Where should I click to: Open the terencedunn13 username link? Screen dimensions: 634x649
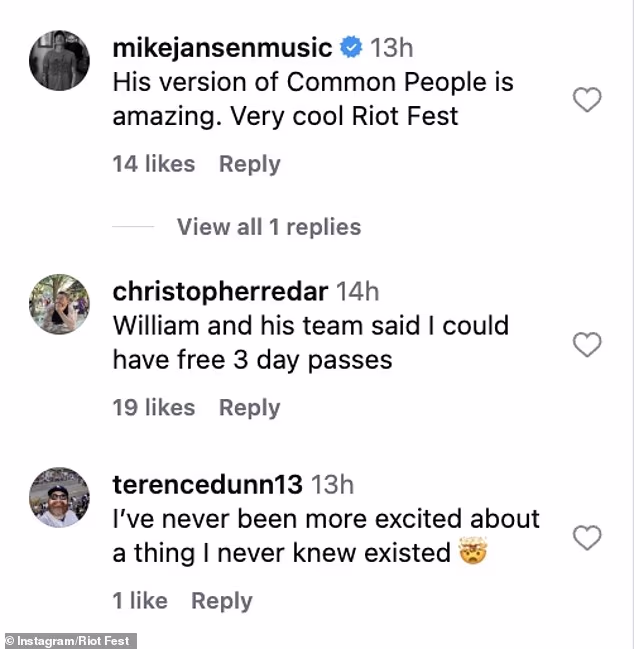(x=207, y=485)
